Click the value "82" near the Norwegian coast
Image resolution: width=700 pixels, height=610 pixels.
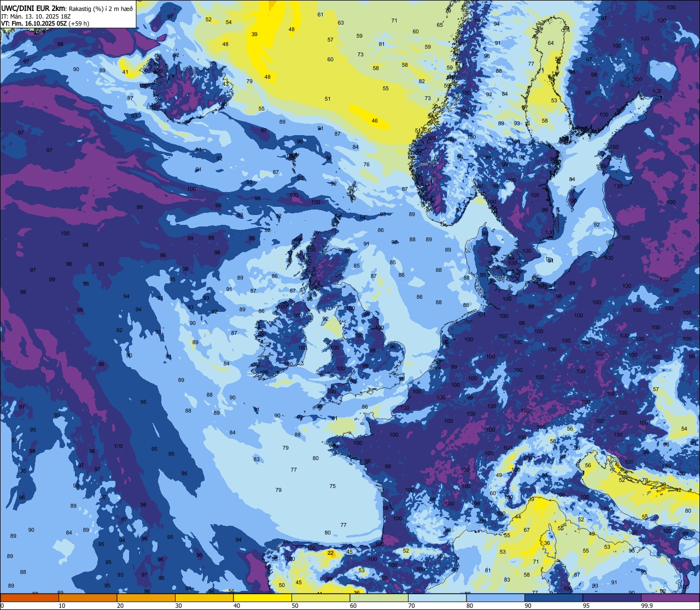[x=422, y=82]
